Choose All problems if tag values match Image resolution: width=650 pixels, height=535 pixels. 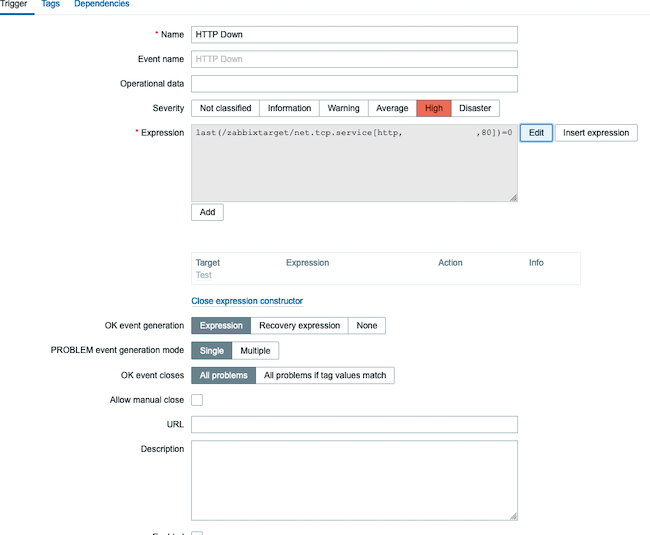[325, 375]
